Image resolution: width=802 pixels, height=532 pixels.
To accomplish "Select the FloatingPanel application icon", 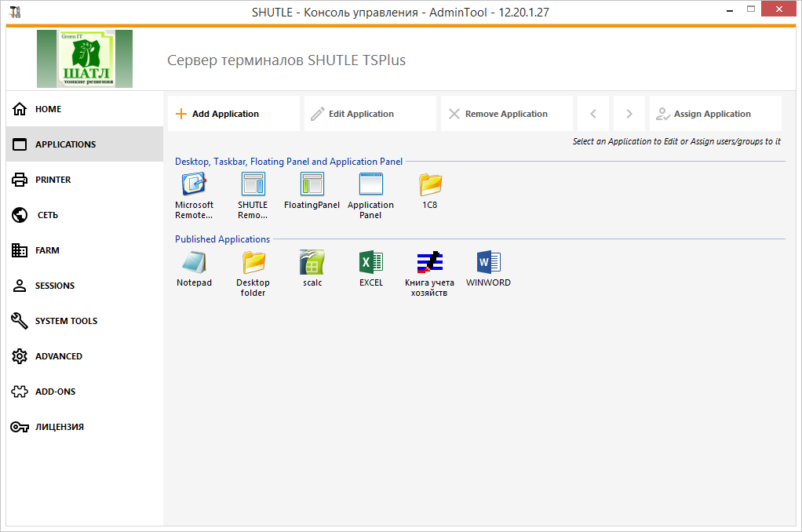I will [312, 184].
